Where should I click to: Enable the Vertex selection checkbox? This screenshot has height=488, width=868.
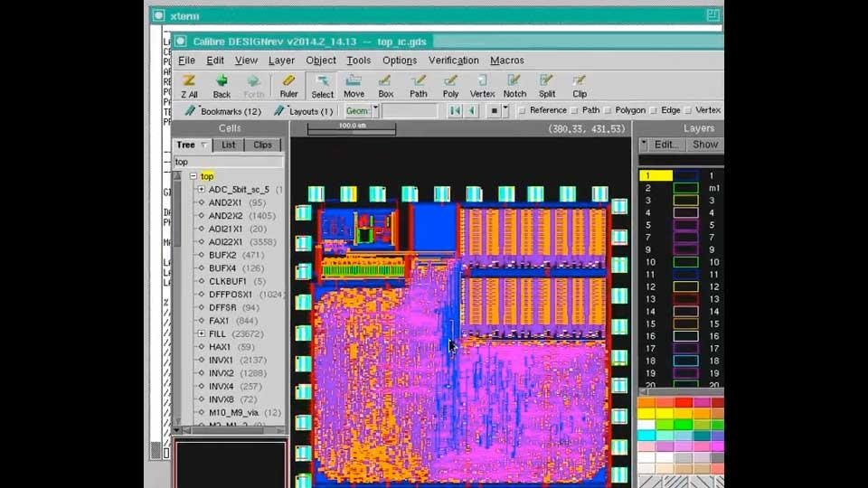[688, 110]
